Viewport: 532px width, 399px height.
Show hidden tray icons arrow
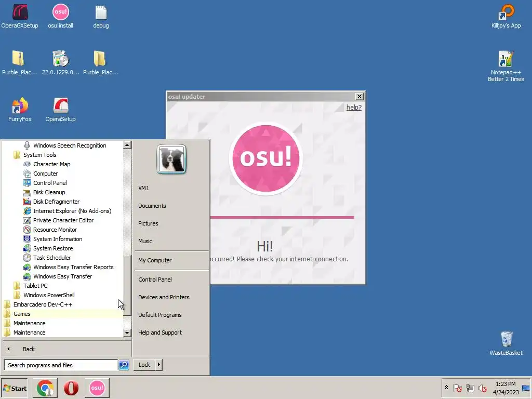pyautogui.click(x=446, y=388)
